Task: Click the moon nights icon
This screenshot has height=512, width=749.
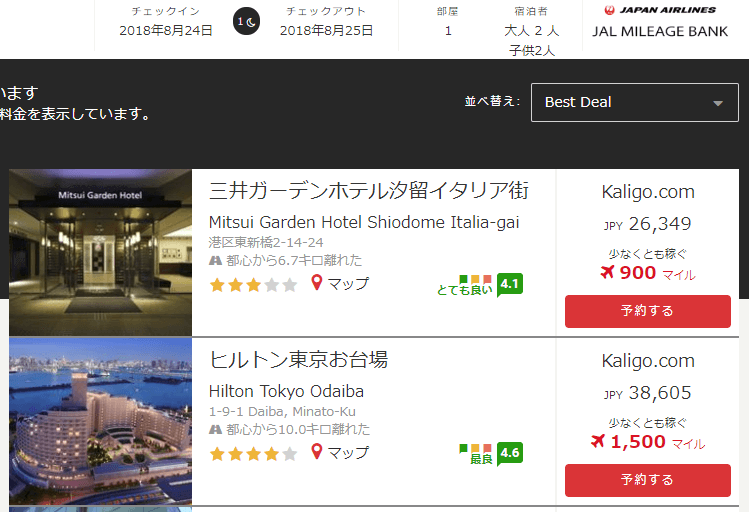Action: 246,22
